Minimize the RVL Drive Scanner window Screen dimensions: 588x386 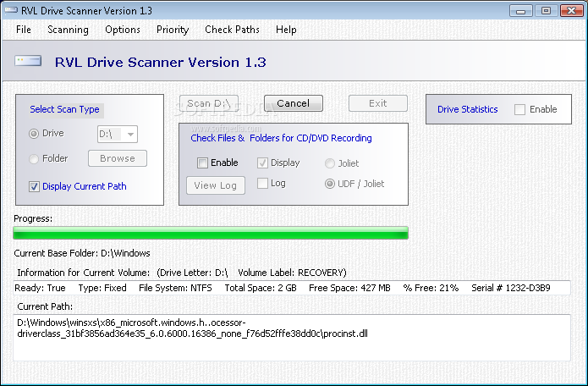point(521,11)
